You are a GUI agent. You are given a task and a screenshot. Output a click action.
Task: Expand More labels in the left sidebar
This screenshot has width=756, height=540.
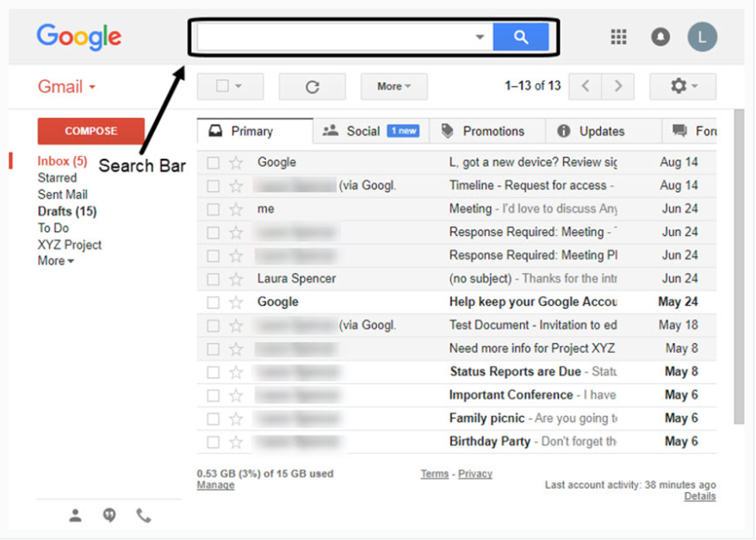pyautogui.click(x=54, y=261)
